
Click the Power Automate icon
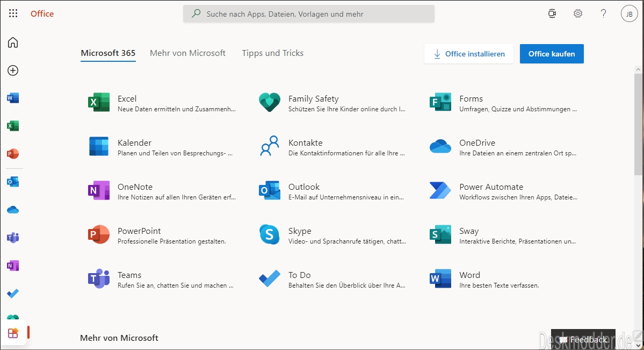pyautogui.click(x=440, y=190)
